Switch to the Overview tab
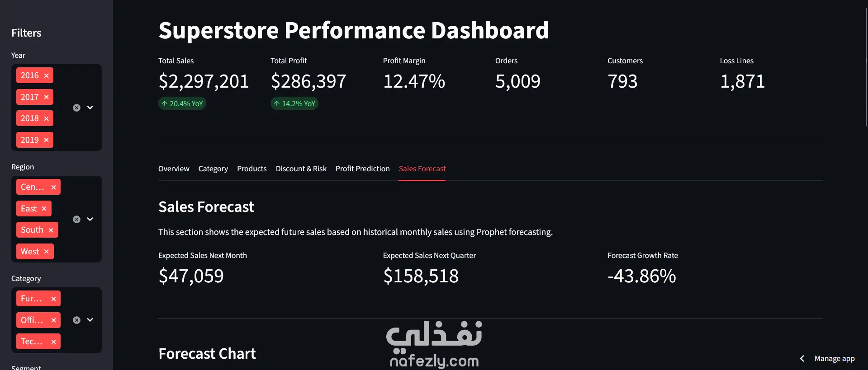This screenshot has height=370, width=868. (174, 169)
